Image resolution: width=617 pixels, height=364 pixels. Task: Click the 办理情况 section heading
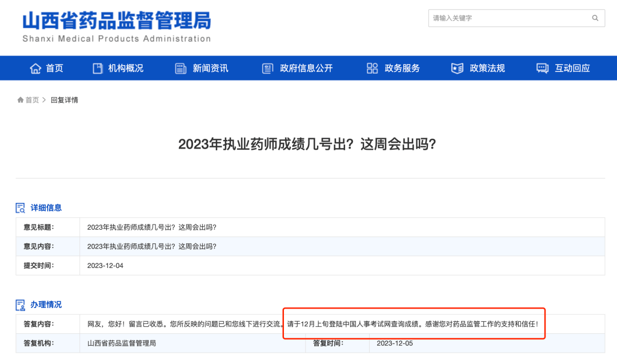click(x=46, y=305)
